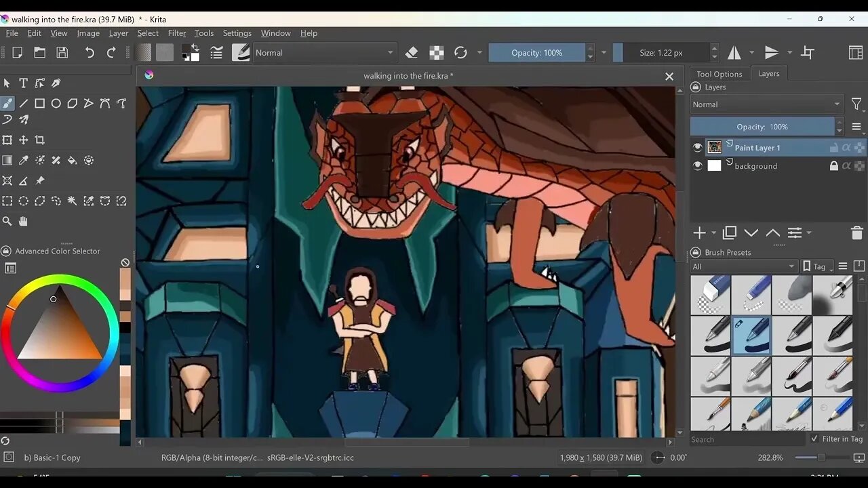Switch to the Layers tab

point(768,74)
